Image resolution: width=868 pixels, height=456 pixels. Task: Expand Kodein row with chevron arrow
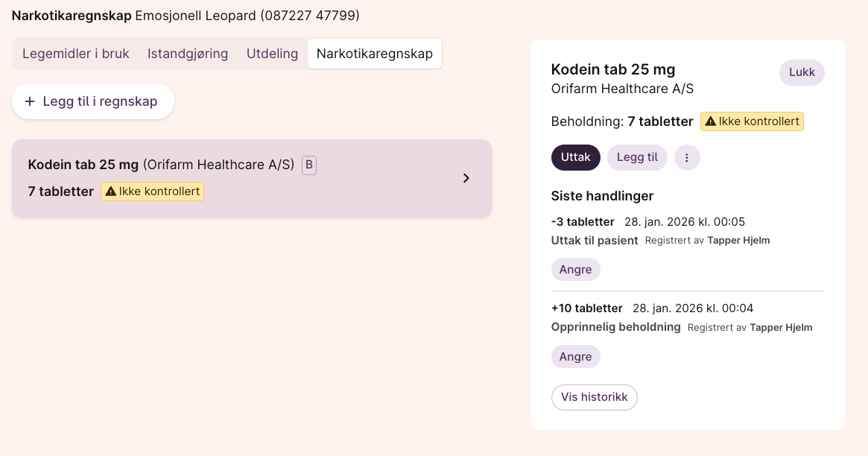(466, 178)
